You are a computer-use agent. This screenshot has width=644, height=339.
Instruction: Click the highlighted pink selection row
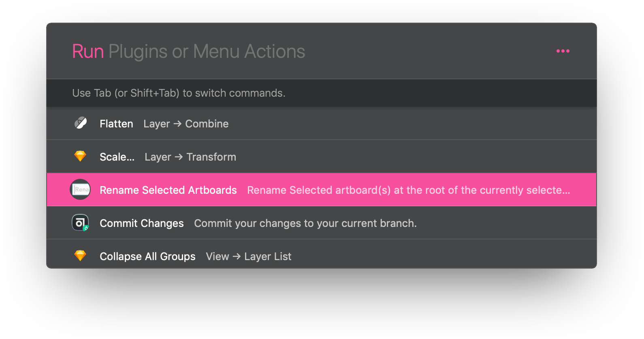coord(322,190)
